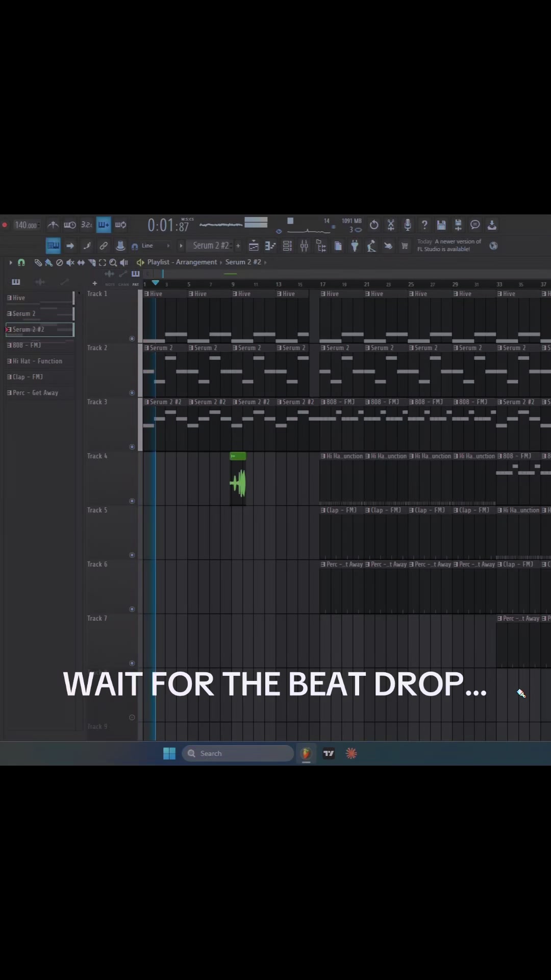
Task: Open the help question mark icon
Action: pos(424,225)
